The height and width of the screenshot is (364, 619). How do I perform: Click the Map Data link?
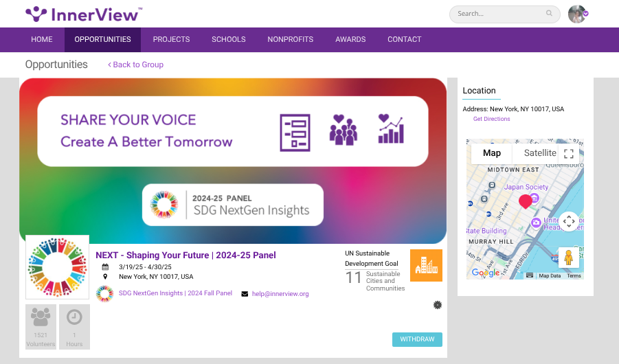pyautogui.click(x=550, y=276)
